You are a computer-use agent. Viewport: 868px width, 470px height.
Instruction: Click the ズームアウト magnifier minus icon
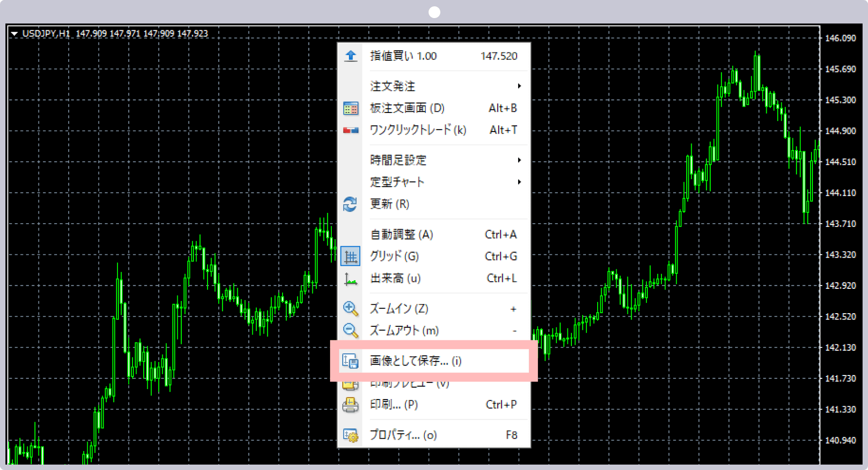pyautogui.click(x=350, y=330)
